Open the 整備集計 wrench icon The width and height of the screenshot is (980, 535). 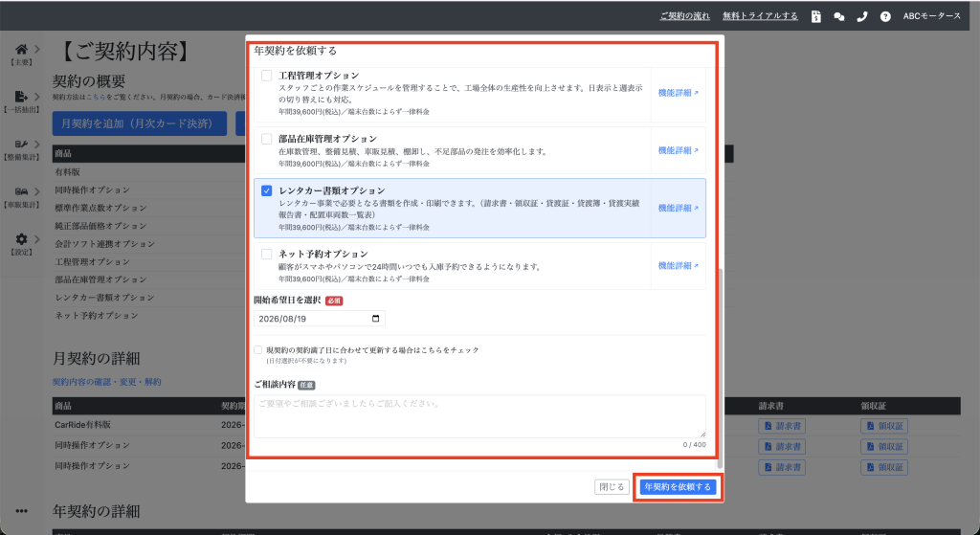point(21,145)
